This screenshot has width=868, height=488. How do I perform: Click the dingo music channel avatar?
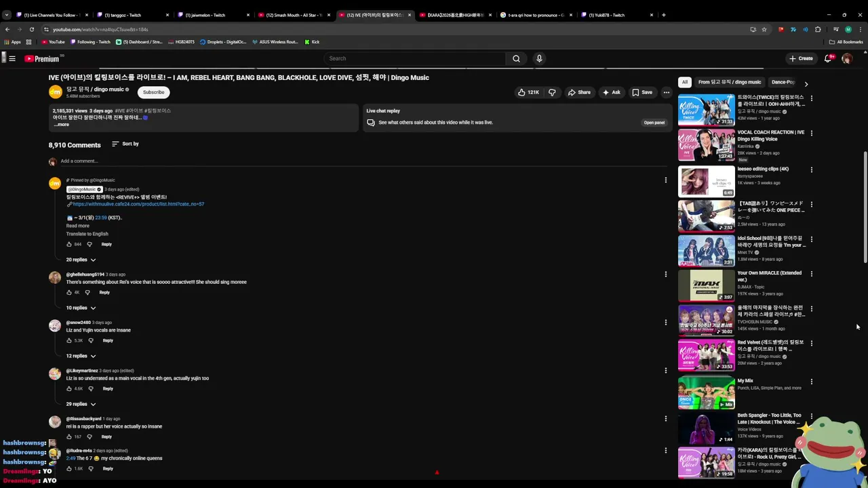coord(55,92)
